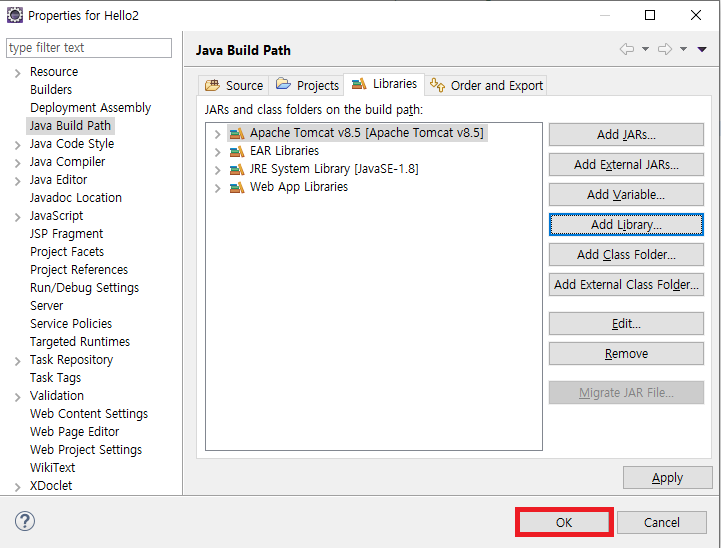Expand Apache Tomcat v8.5 library entry

(x=217, y=134)
